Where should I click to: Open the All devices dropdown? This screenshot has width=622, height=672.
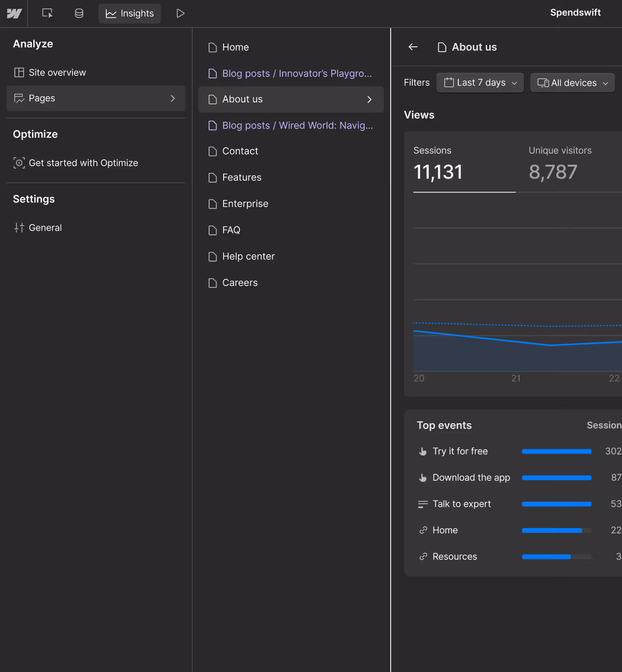(x=573, y=83)
